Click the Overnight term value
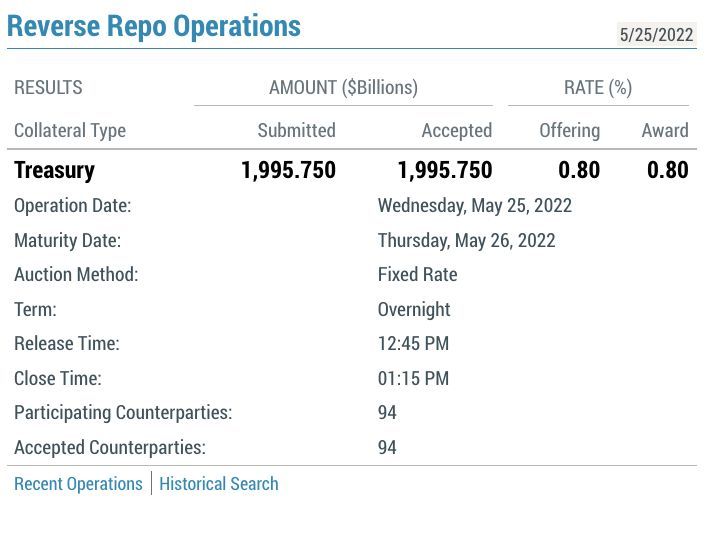Viewport: 705px width, 540px height. pos(413,309)
